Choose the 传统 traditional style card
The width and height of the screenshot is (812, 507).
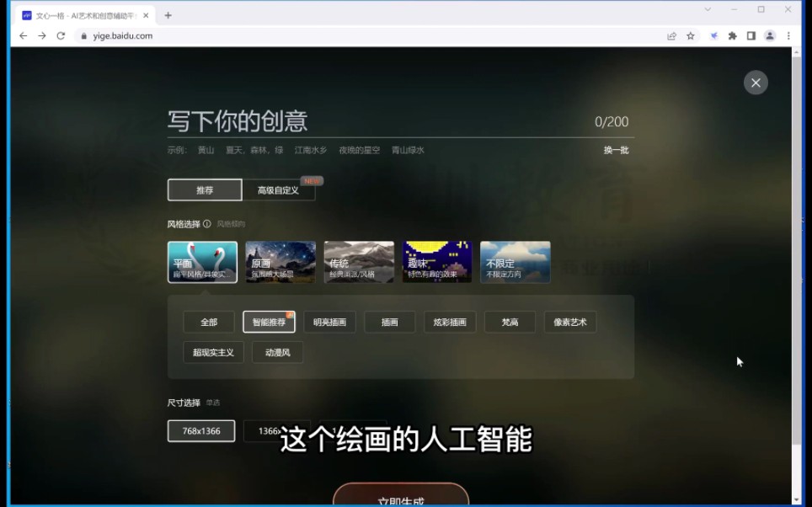point(359,261)
